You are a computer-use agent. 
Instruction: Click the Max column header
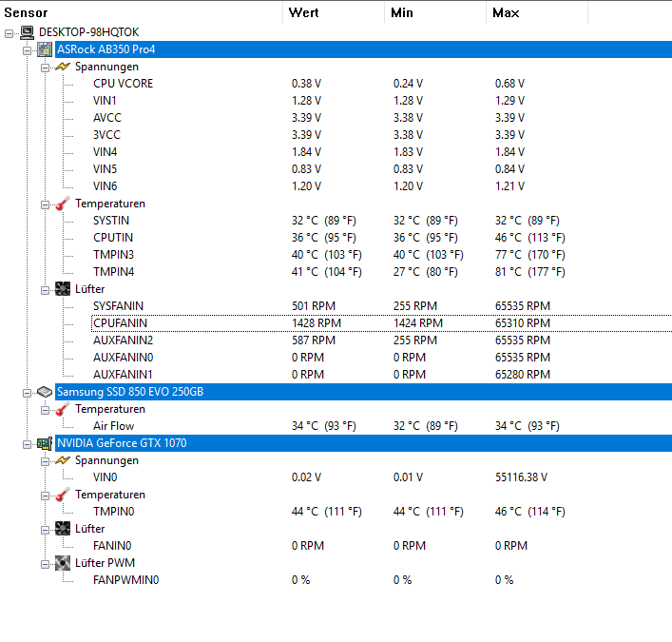[x=537, y=12]
